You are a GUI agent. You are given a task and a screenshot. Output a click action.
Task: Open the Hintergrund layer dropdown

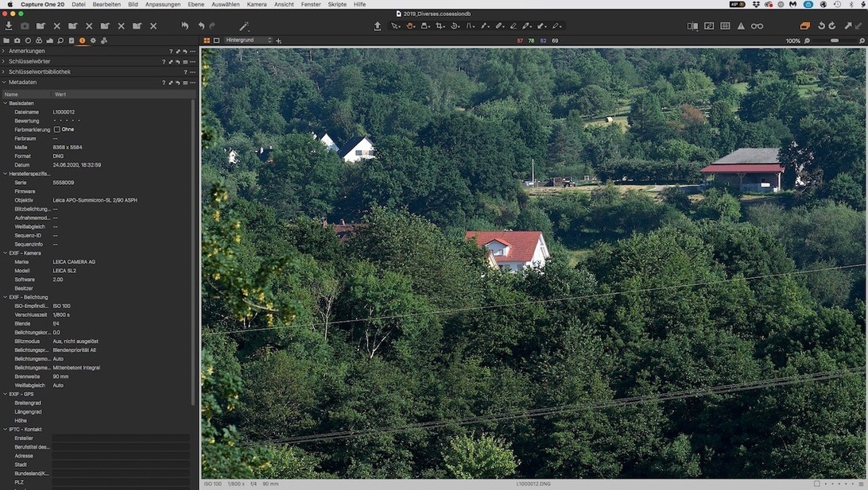coord(248,41)
